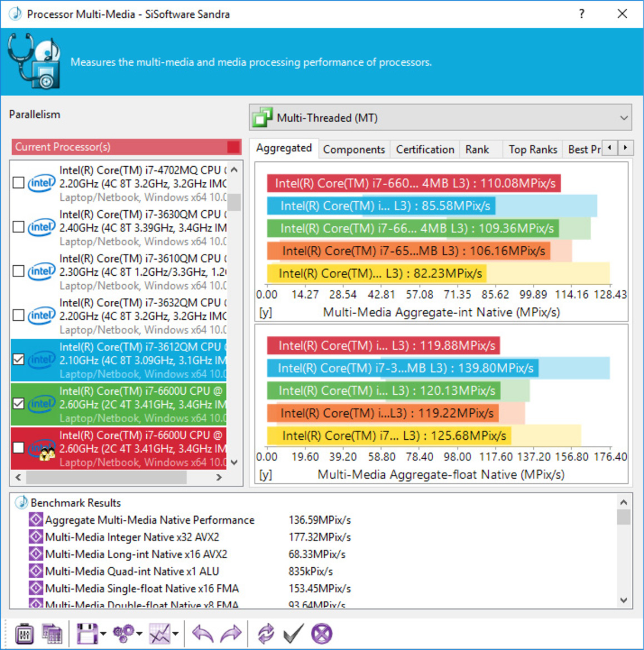Click the checkmark OK icon
The image size is (644, 650).
point(294,633)
